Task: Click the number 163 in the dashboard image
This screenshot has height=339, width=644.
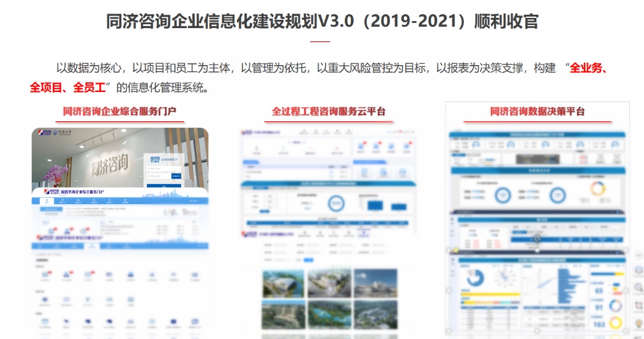Action: click(x=599, y=324)
